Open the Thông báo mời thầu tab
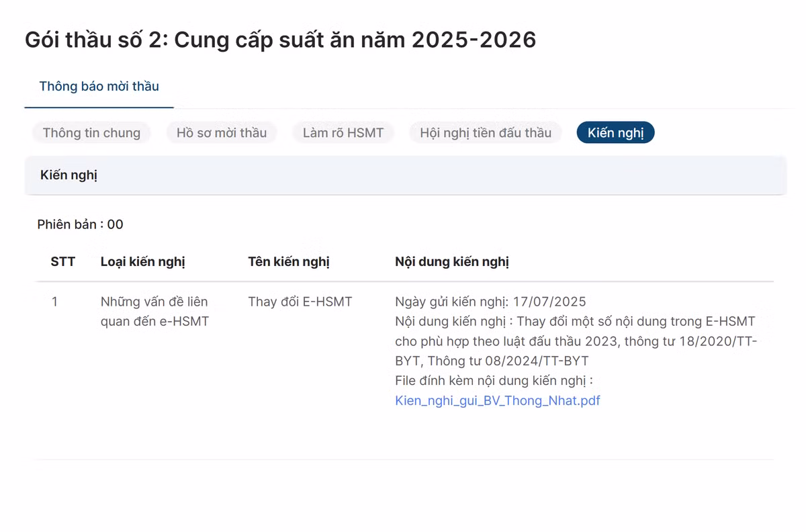This screenshot has height=532, width=806. 99,87
